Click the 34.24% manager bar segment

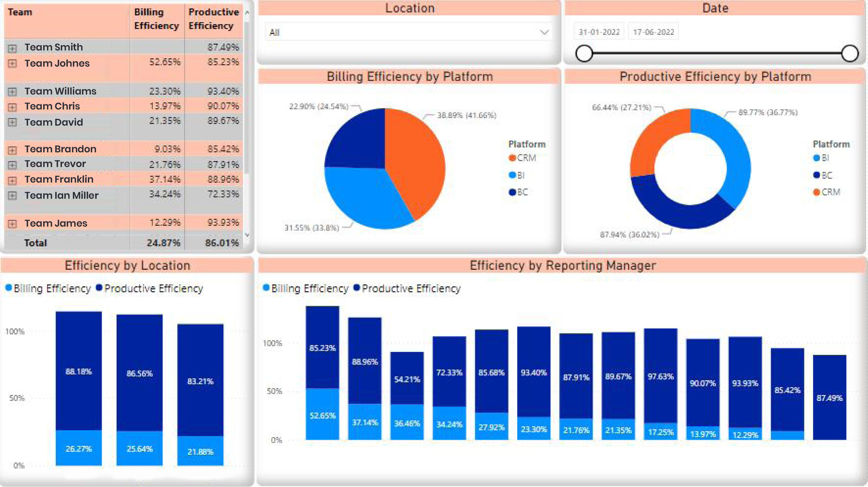click(x=449, y=423)
